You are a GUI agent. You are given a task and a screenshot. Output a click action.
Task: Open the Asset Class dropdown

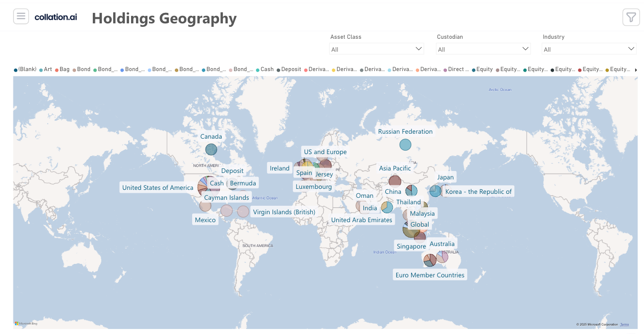(x=376, y=49)
